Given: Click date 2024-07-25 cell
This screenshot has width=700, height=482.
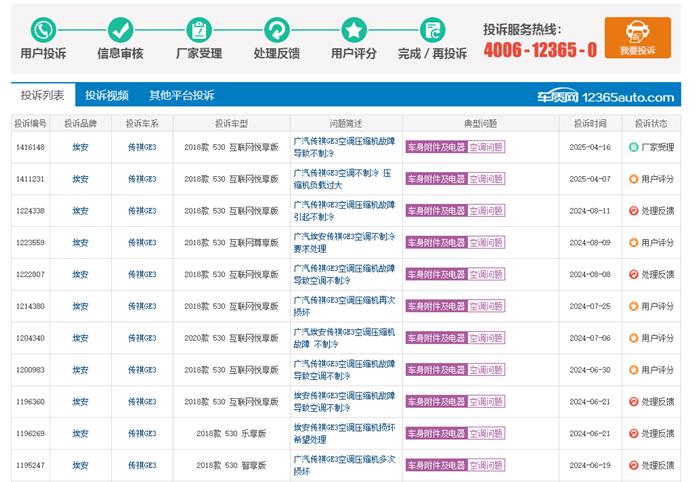Looking at the screenshot, I should (590, 306).
